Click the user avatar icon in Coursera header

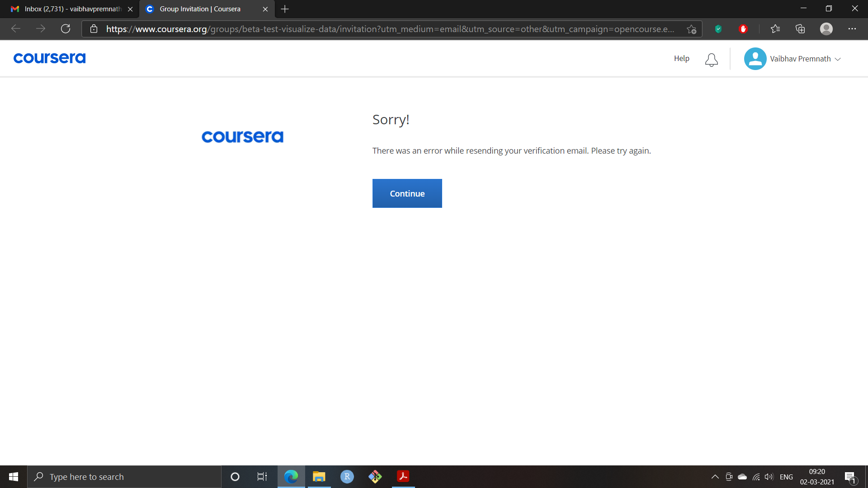[x=755, y=59]
